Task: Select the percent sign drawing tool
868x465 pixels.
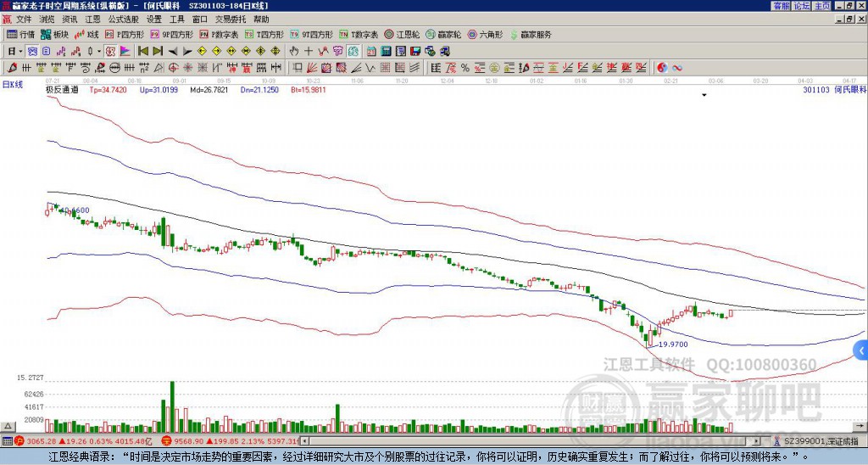Action: (465, 68)
